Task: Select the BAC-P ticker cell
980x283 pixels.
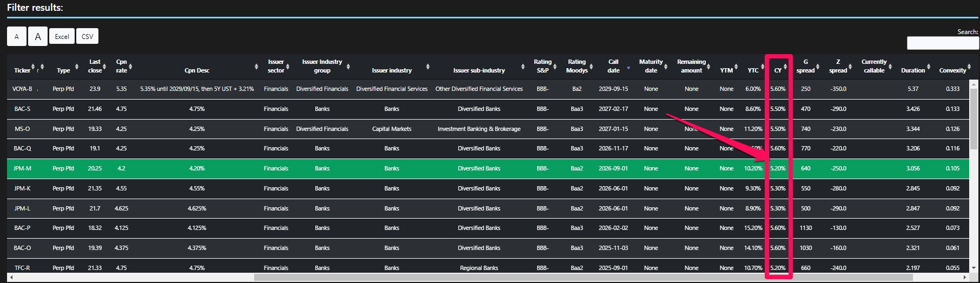Action: [x=22, y=228]
